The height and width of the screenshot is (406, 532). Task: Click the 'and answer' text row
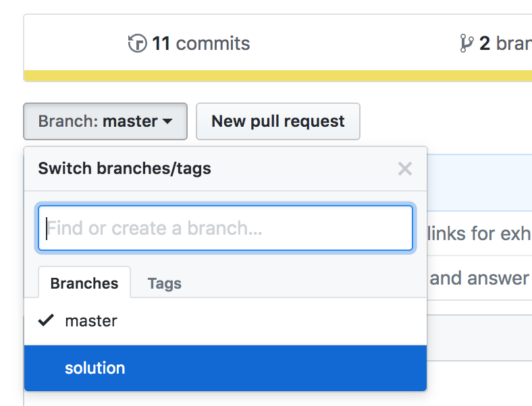tap(479, 279)
